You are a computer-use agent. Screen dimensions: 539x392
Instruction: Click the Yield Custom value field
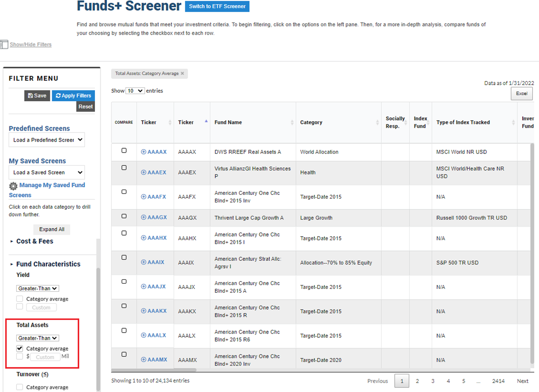pyautogui.click(x=41, y=307)
